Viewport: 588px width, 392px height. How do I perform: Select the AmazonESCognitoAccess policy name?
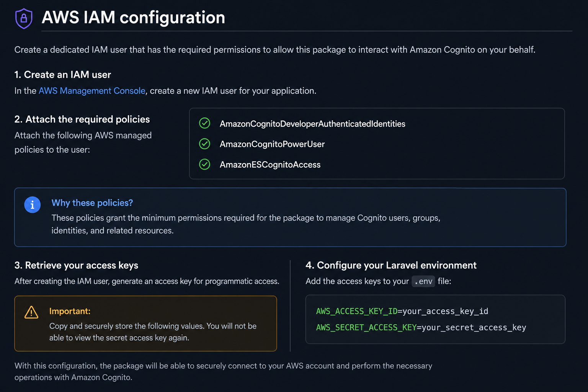click(x=270, y=165)
